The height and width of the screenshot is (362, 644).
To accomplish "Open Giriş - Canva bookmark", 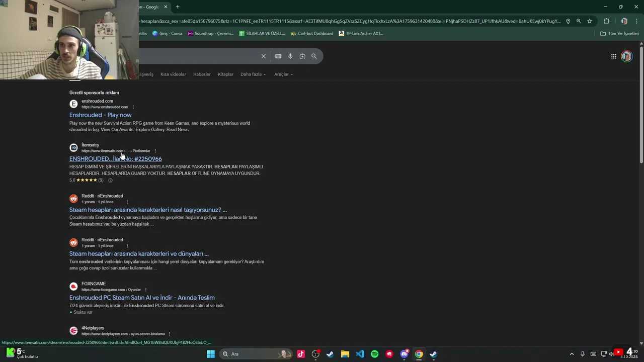I will [167, 34].
